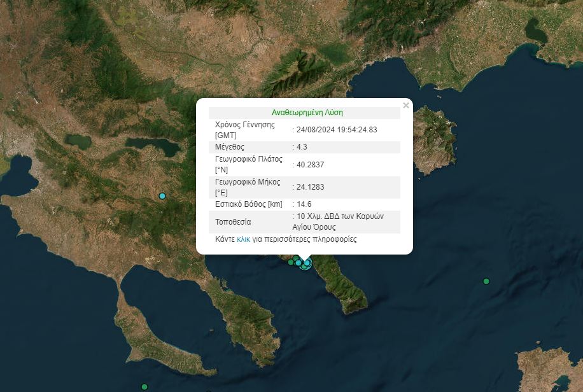Click the 'Τοποθεσία' label in the popup
Image resolution: width=583 pixels, height=392 pixels.
[234, 222]
